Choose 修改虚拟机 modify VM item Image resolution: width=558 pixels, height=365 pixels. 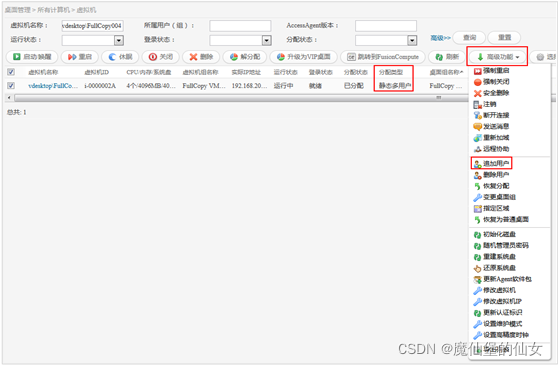pyautogui.click(x=495, y=290)
